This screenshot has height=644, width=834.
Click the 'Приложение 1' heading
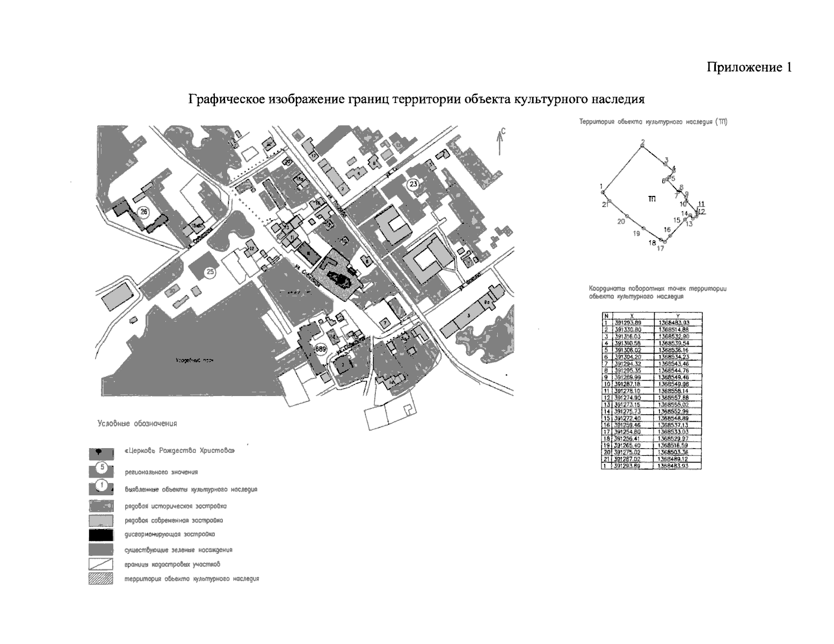point(749,67)
